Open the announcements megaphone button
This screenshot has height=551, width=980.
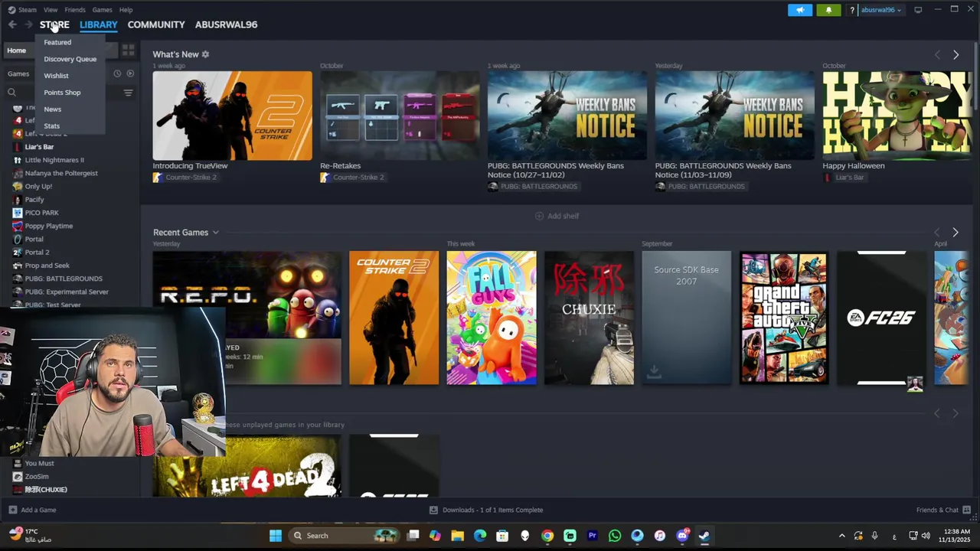coord(800,10)
